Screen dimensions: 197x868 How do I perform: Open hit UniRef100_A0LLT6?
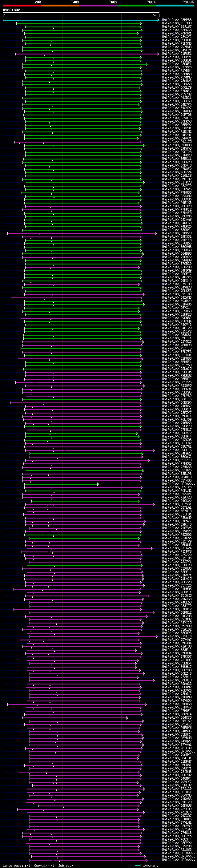tap(177, 450)
